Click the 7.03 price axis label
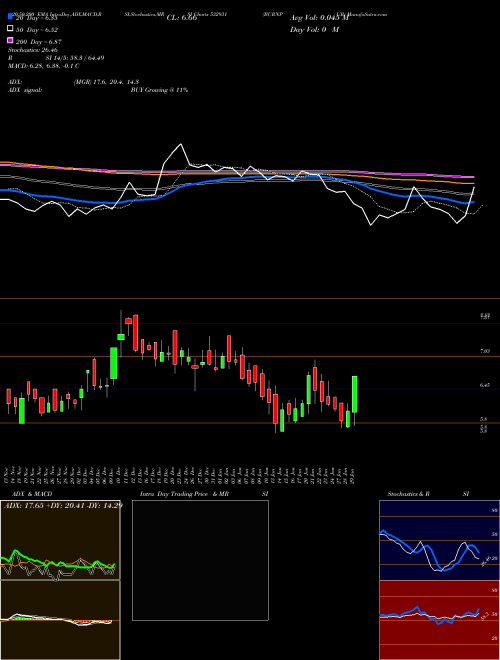Viewport: 500px width, 660px height. tap(484, 351)
